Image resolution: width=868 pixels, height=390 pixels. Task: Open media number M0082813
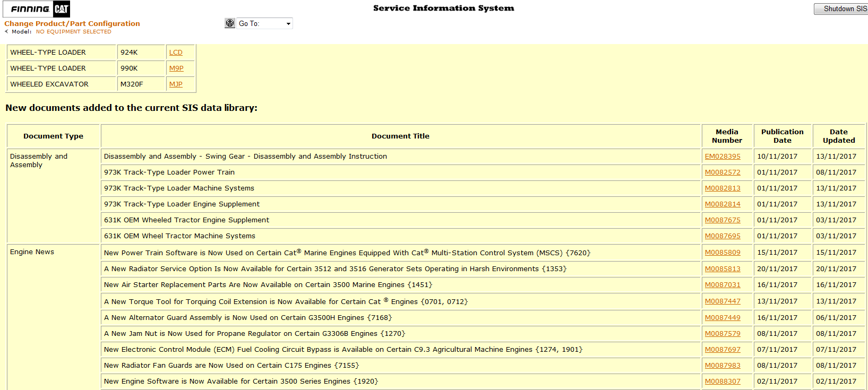pyautogui.click(x=723, y=188)
